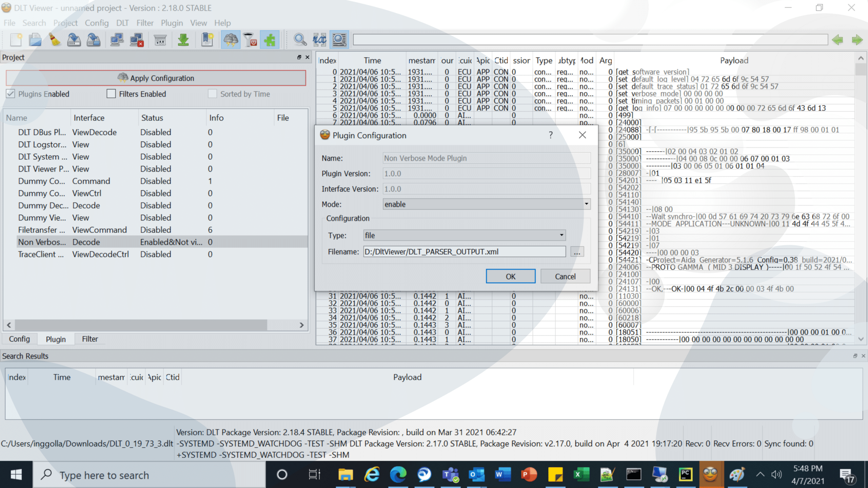Select the Filetransfer ViewCommand plugin row
Screen dimensions: 868x488
(x=162, y=230)
